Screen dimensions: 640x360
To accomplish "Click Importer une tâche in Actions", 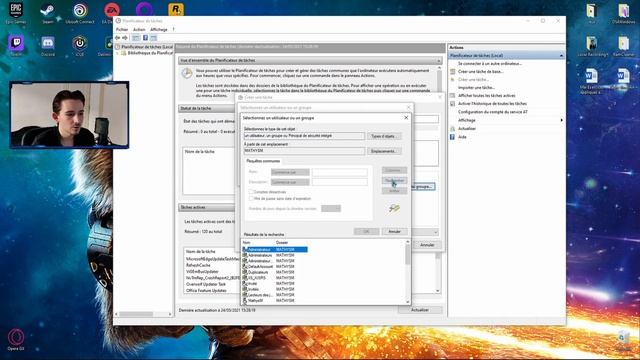I will (x=476, y=88).
